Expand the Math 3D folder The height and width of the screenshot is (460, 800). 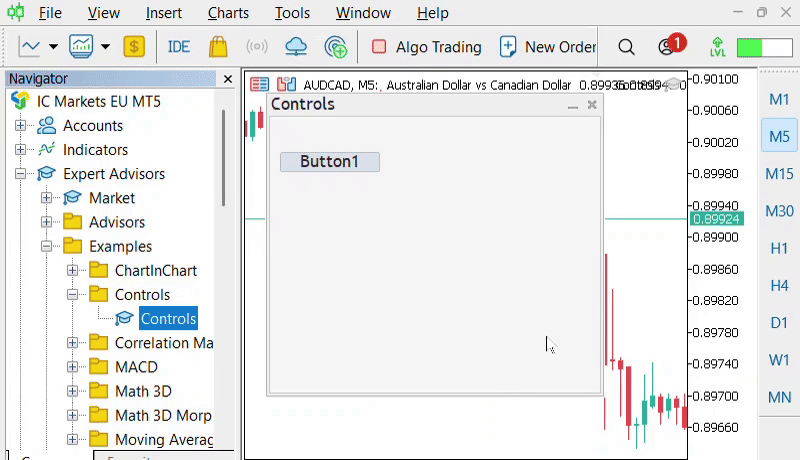pos(72,391)
